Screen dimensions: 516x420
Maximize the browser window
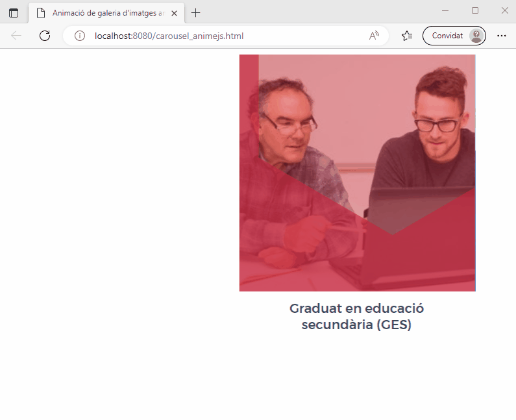[475, 10]
